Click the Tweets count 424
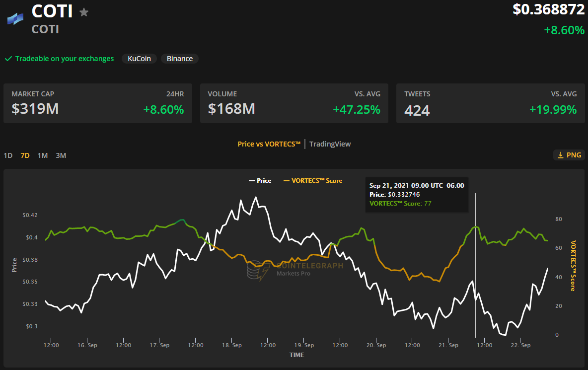This screenshot has width=588, height=370. 417,110
